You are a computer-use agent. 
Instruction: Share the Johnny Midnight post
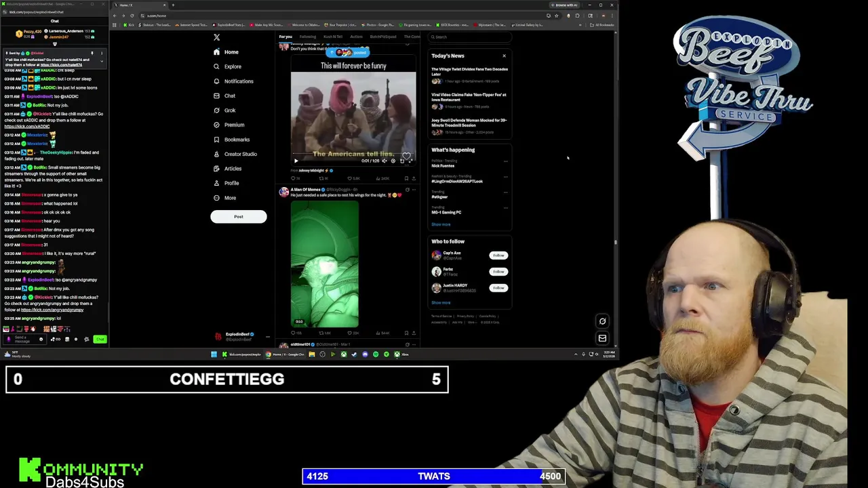click(x=414, y=178)
